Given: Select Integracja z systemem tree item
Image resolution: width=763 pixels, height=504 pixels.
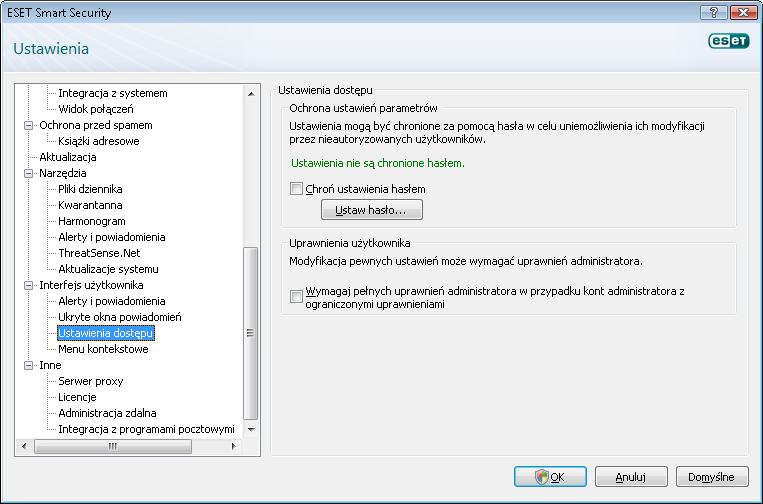Looking at the screenshot, I should coord(113,93).
